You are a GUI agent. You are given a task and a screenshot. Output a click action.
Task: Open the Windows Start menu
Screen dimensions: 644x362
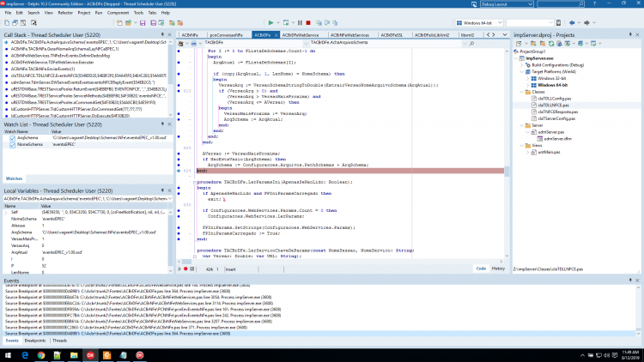click(8, 355)
